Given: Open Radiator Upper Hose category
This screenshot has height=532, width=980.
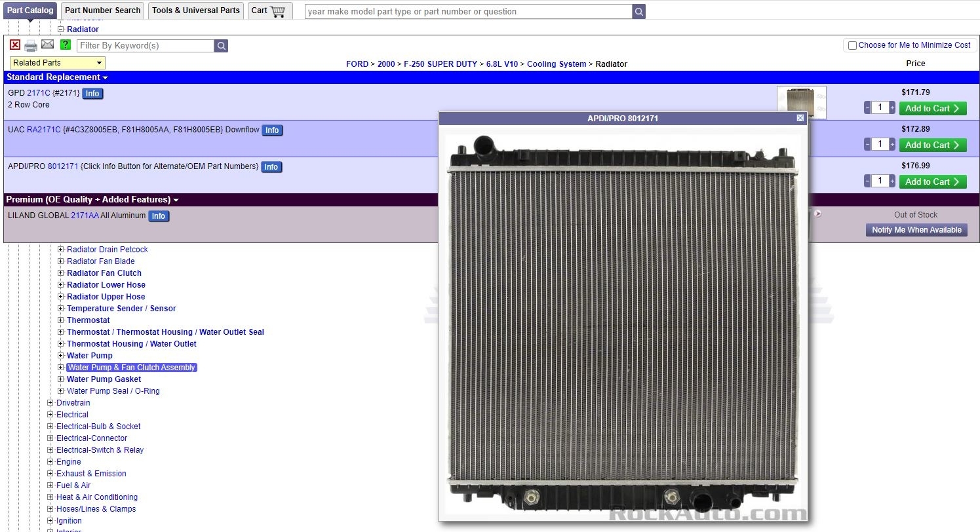Looking at the screenshot, I should tap(106, 297).
